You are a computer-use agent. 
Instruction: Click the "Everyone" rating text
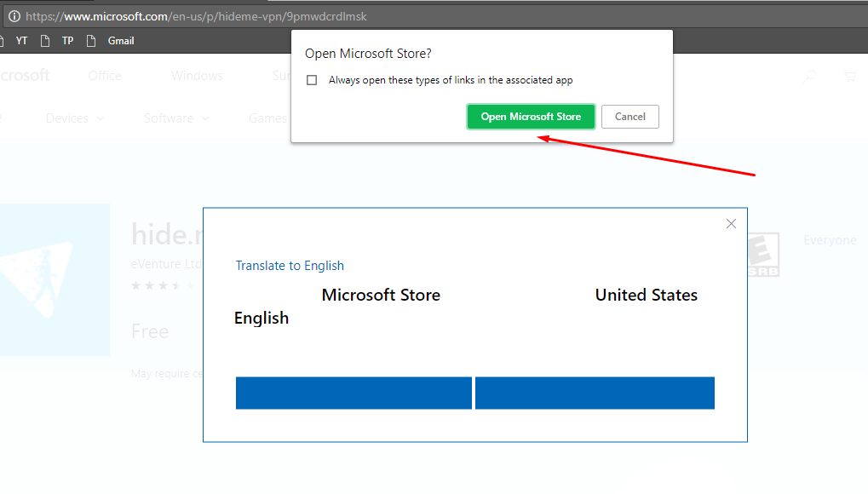tap(830, 240)
